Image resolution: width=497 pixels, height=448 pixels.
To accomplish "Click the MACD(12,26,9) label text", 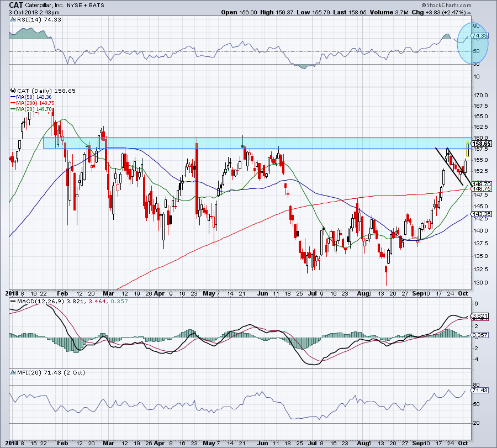I will coord(41,301).
